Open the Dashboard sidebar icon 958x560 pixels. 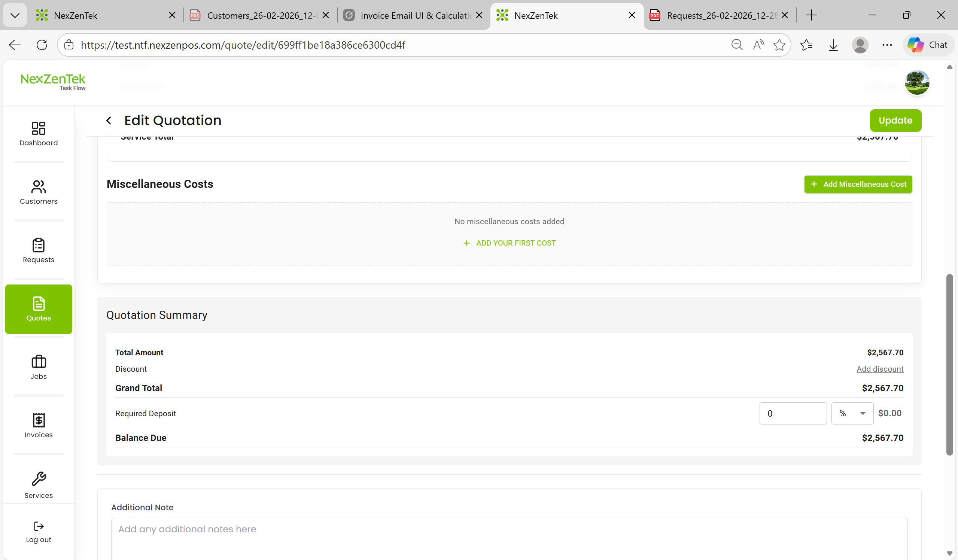(39, 128)
